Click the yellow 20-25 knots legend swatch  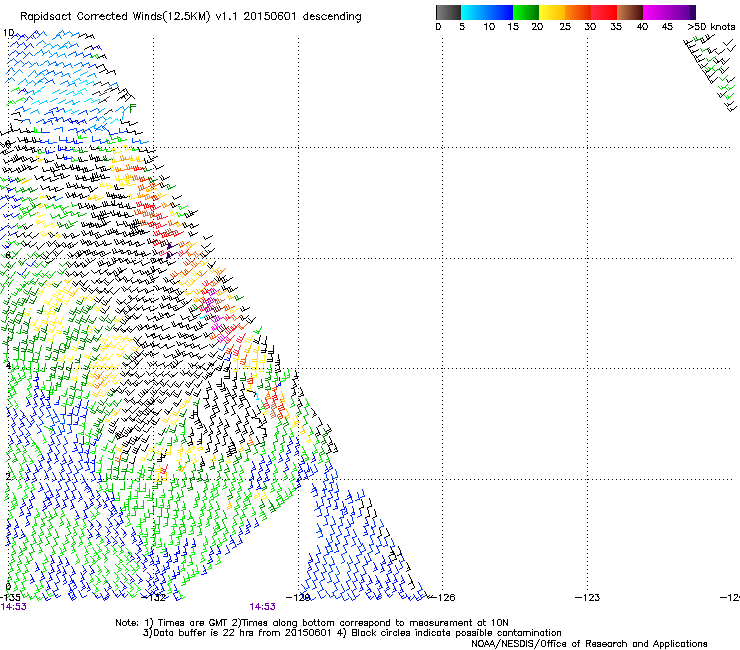(x=552, y=12)
